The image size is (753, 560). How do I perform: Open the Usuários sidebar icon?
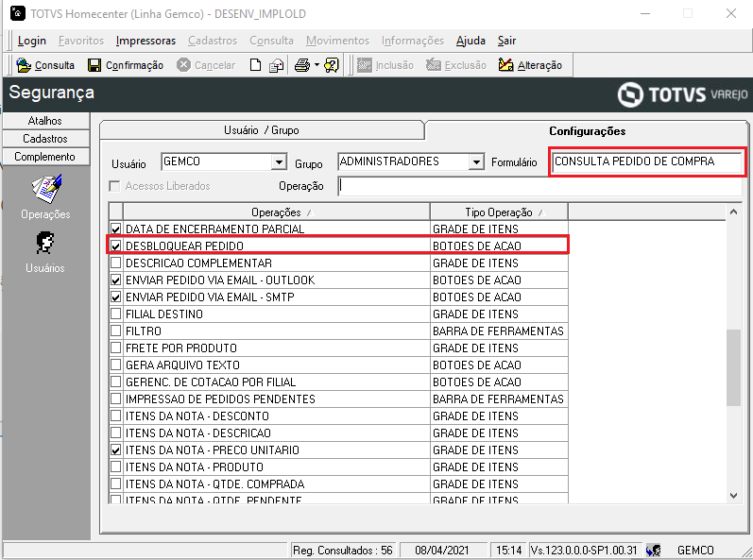(44, 243)
